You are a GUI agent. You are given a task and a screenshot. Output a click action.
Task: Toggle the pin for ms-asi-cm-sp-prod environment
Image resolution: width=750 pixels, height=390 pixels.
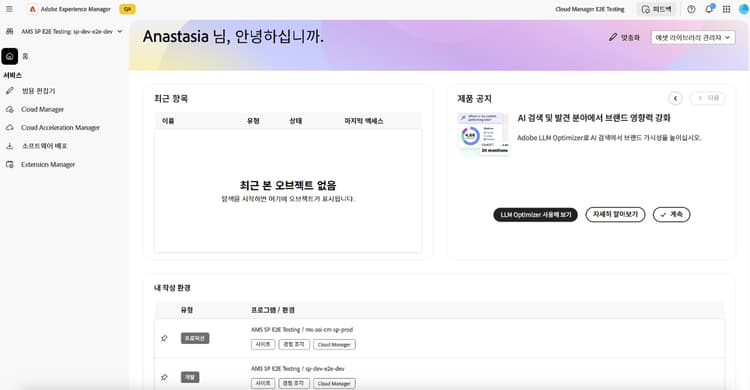[164, 338]
